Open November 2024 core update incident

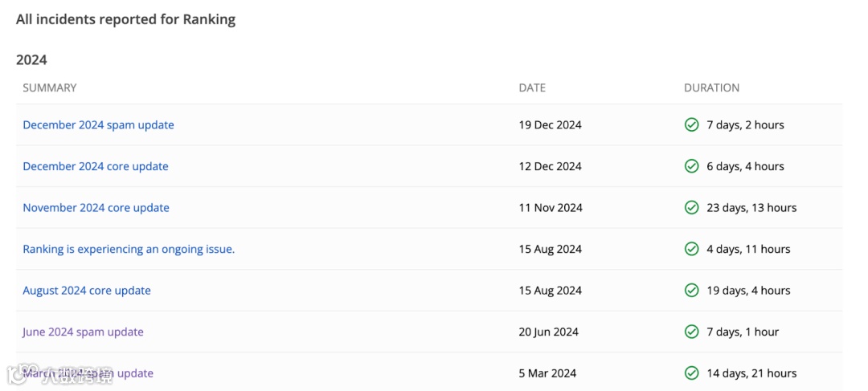tap(96, 207)
